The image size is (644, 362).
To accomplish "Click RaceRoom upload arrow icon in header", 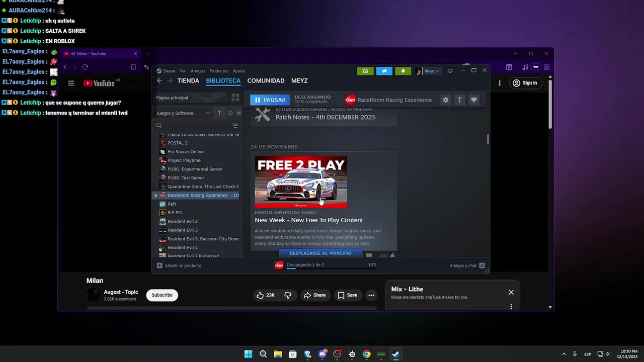I will [x=459, y=100].
